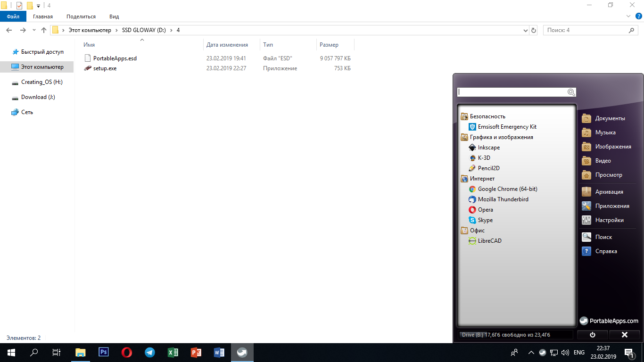Switch to the Главная ribbon tab
This screenshot has height=362, width=644.
[43, 16]
